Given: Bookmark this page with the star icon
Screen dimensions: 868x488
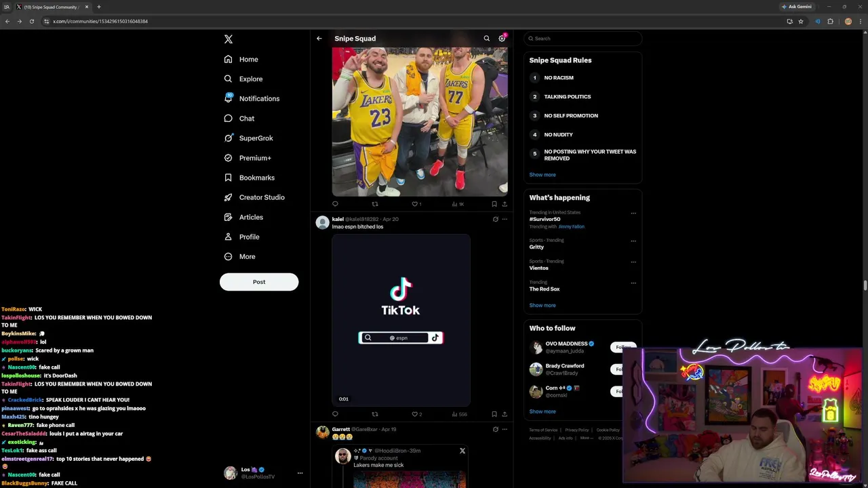Looking at the screenshot, I should coord(801,22).
